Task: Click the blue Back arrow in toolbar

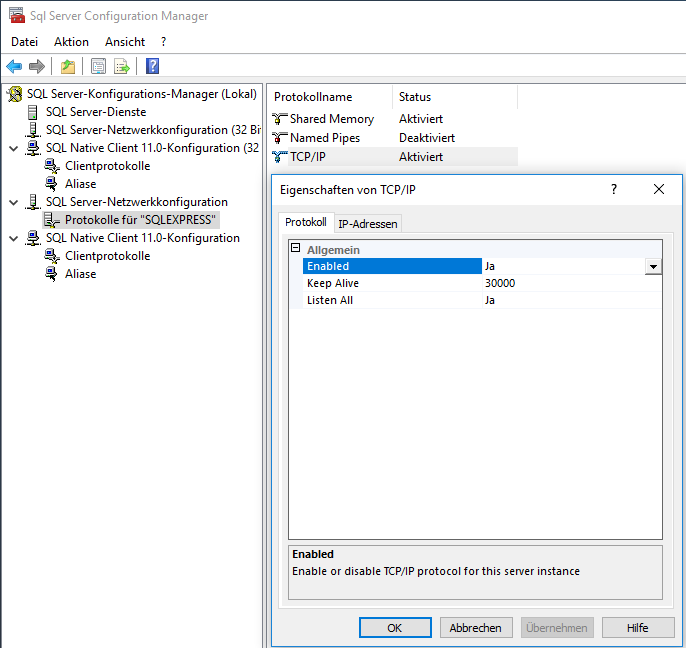Action: tap(14, 67)
